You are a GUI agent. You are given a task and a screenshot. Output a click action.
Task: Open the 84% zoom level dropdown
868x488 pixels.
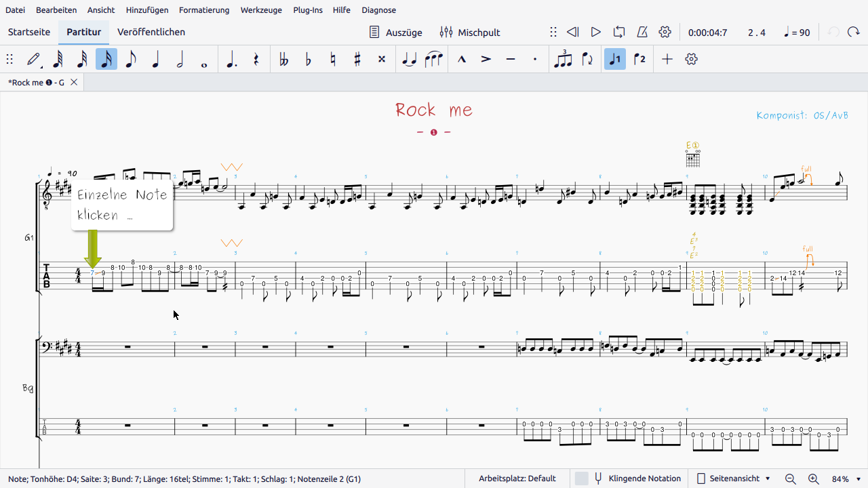pos(847,479)
